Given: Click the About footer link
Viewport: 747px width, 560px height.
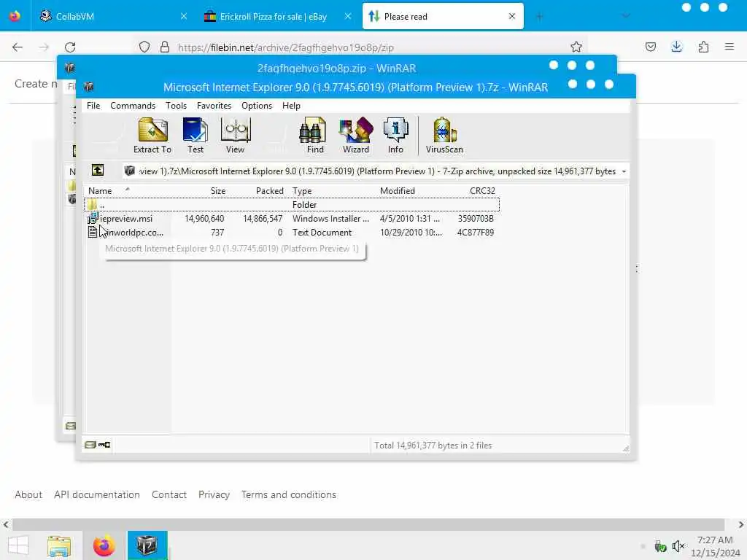Looking at the screenshot, I should pyautogui.click(x=28, y=494).
